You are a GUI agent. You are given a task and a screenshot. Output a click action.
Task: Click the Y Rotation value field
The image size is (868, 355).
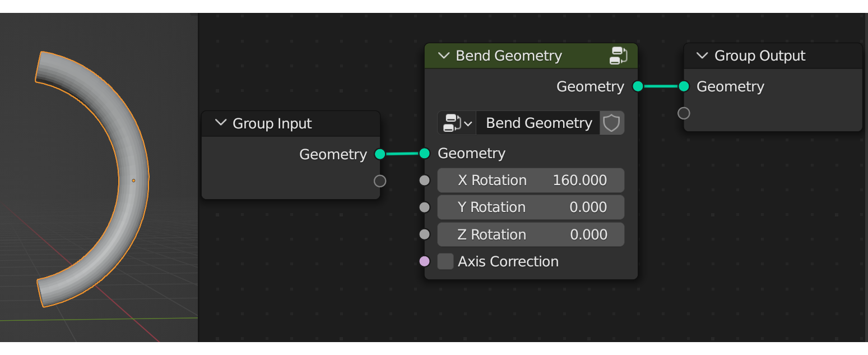point(531,207)
